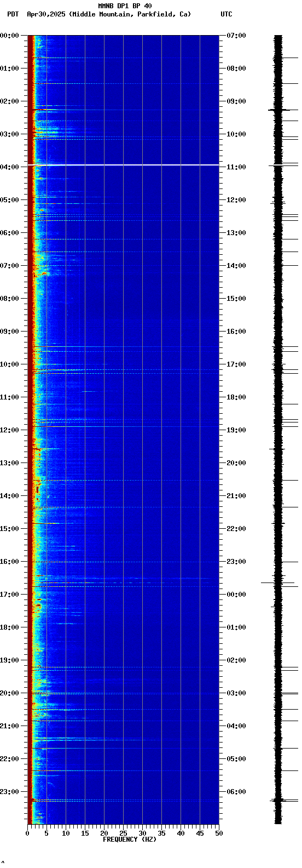302x868 pixels.
Task: Click the 23:00 label on PDT axis
Action: (10, 792)
